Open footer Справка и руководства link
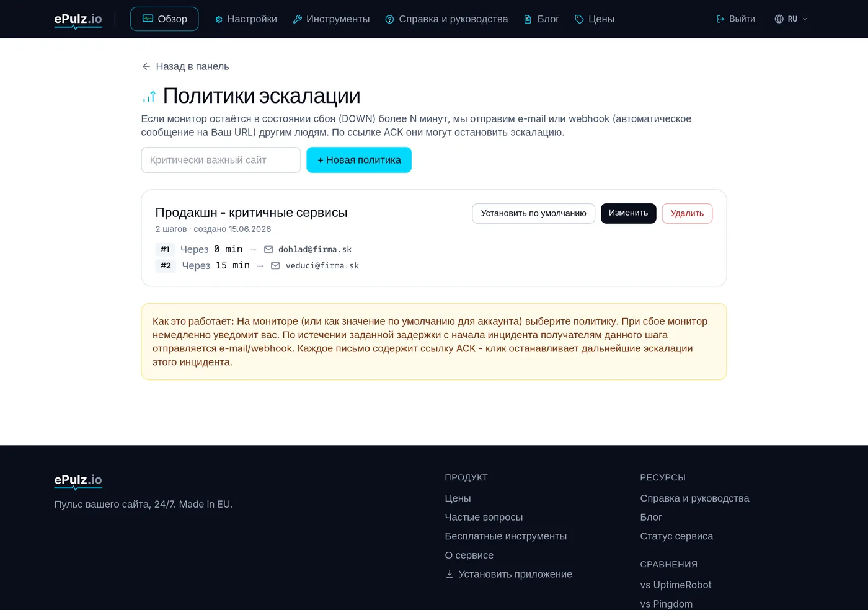 click(x=694, y=498)
